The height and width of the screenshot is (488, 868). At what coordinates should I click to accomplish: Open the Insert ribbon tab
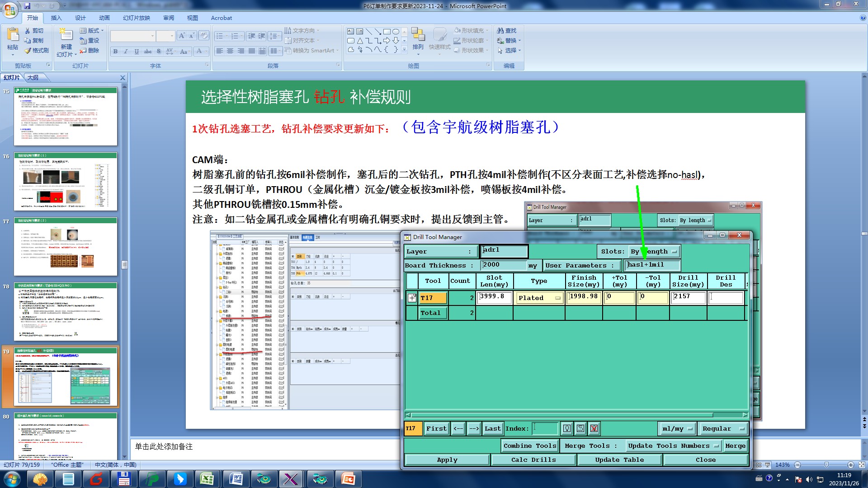click(56, 18)
